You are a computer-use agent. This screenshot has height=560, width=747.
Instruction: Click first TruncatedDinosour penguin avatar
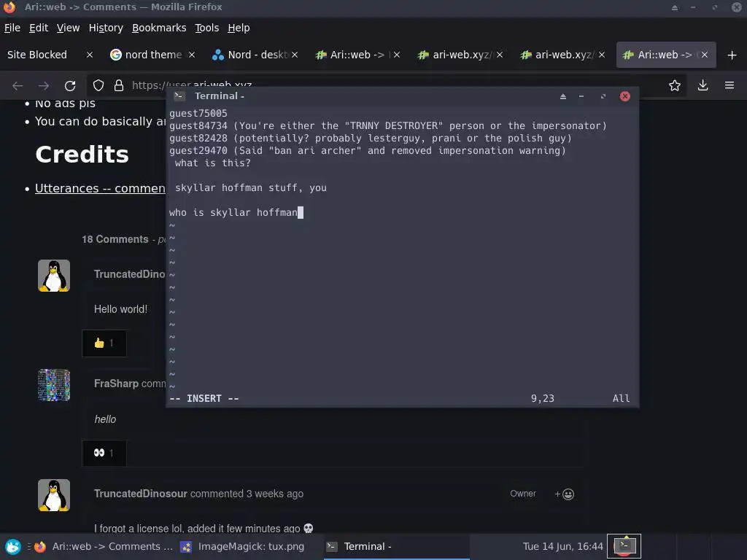coord(54,276)
